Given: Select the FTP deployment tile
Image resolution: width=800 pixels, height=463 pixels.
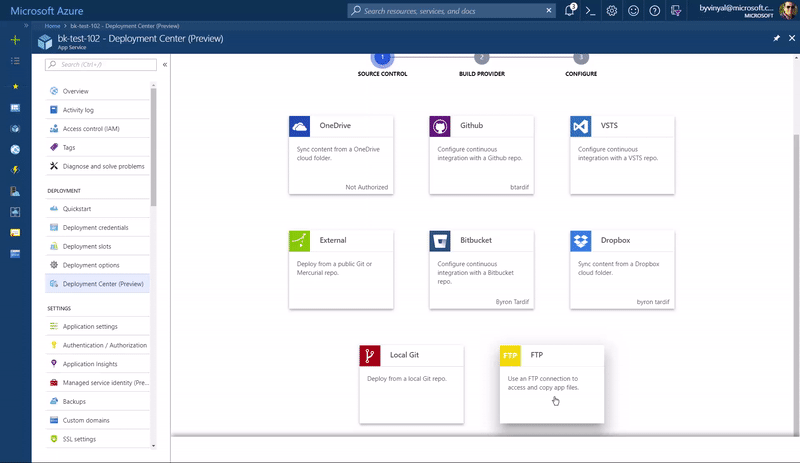Looking at the screenshot, I should [551, 383].
